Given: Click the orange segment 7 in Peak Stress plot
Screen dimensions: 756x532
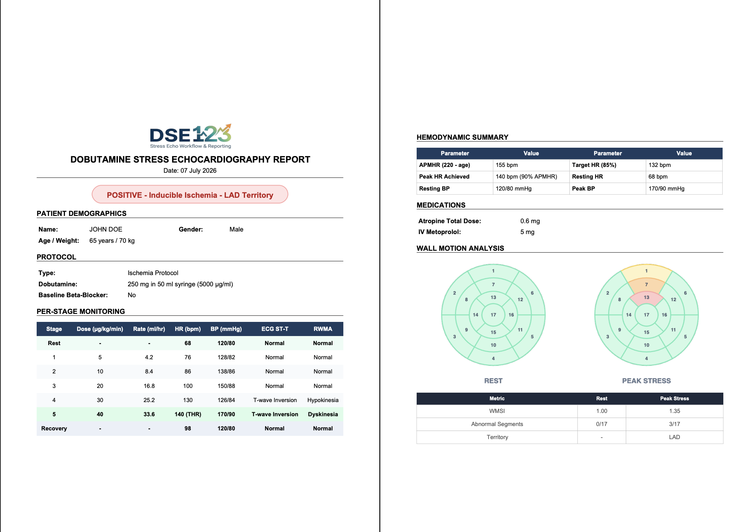Looking at the screenshot, I should [x=646, y=285].
